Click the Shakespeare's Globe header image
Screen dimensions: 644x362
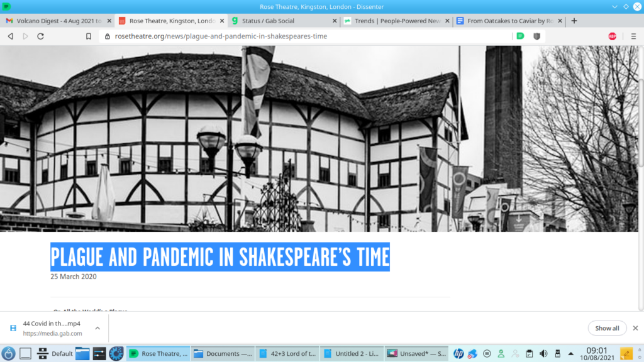click(319, 139)
